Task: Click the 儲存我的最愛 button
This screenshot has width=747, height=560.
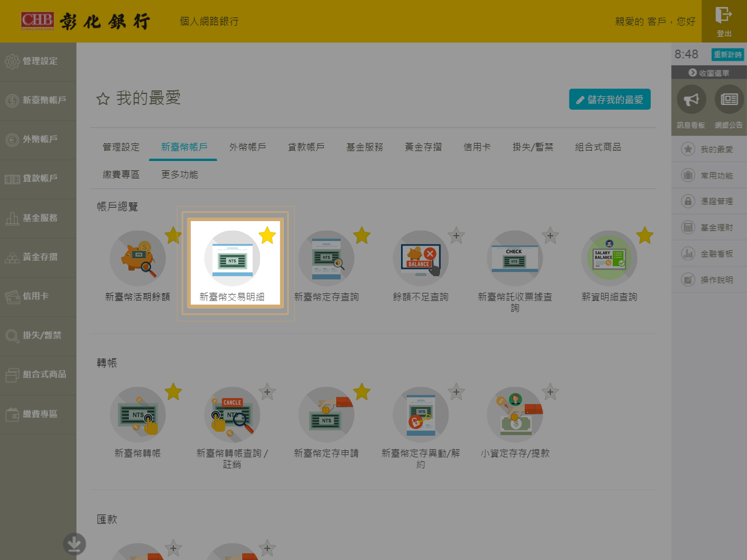Action: (609, 100)
